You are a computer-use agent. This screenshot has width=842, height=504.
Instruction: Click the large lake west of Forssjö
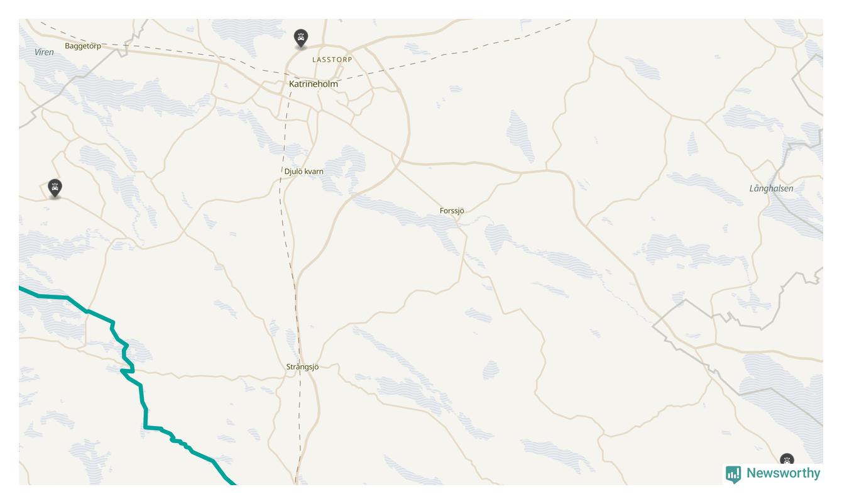coord(408,217)
